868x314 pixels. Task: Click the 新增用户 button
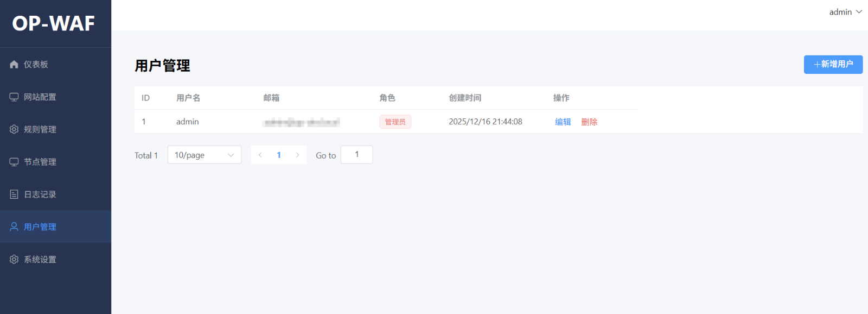point(833,64)
